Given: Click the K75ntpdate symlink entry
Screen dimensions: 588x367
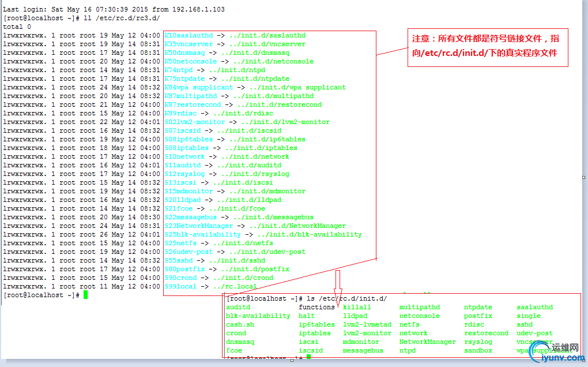Looking at the screenshot, I should (x=184, y=78).
